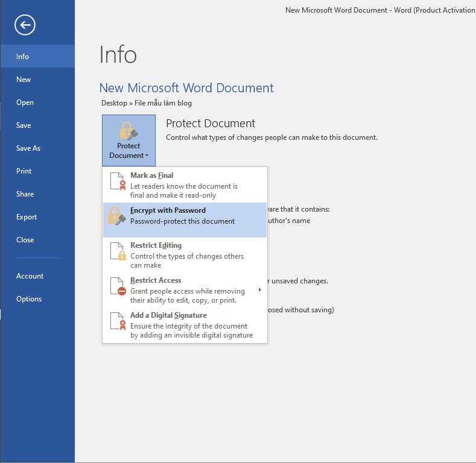This screenshot has width=476, height=463.
Task: Select Save As in the sidebar
Action: 28,148
